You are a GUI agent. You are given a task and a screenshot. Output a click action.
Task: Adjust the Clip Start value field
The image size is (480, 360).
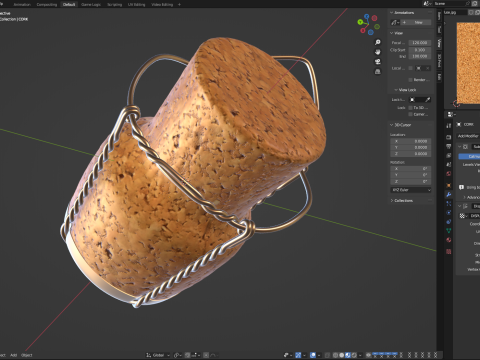[420, 50]
